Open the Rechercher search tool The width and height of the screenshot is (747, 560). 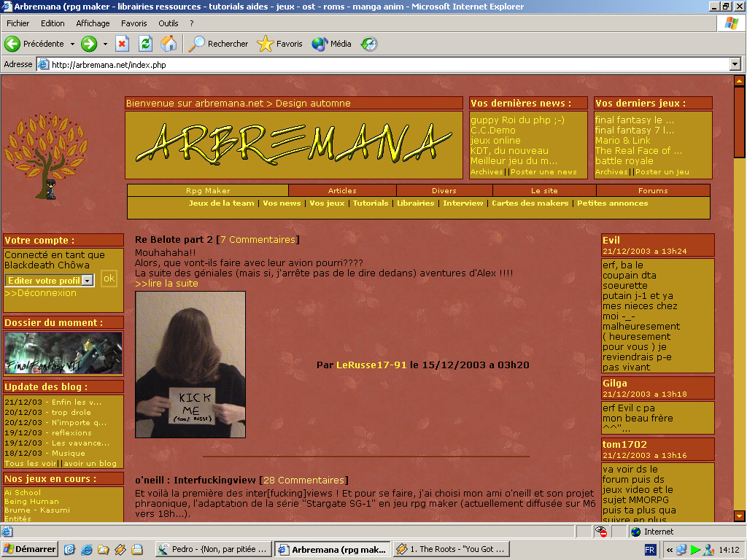pos(218,44)
